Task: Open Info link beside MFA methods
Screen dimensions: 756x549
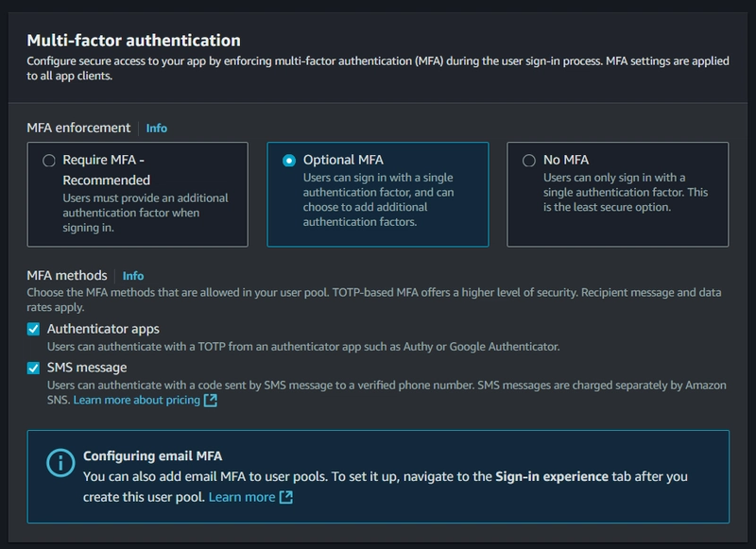Action: point(133,276)
